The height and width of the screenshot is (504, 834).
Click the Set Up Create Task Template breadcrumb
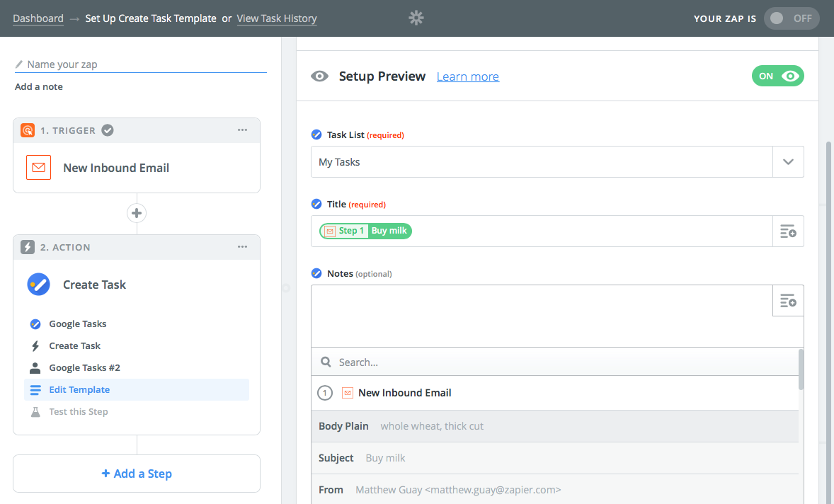[151, 18]
